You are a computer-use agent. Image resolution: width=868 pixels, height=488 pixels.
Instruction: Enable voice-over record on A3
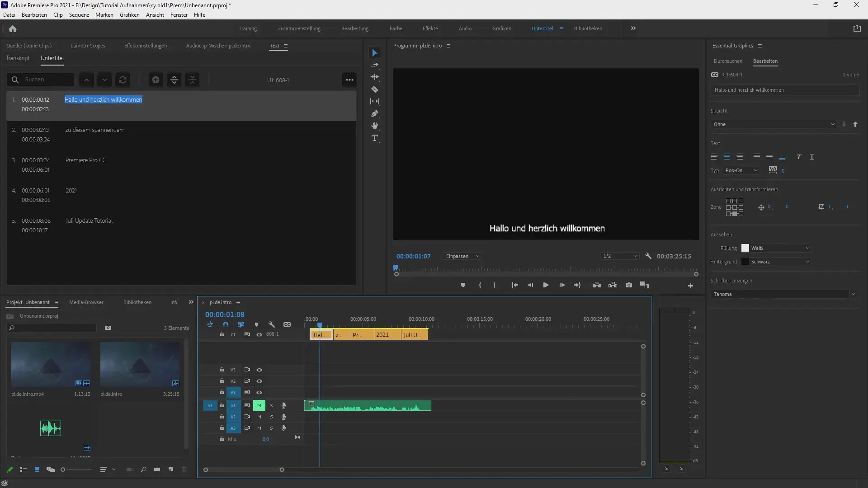[283, 428]
